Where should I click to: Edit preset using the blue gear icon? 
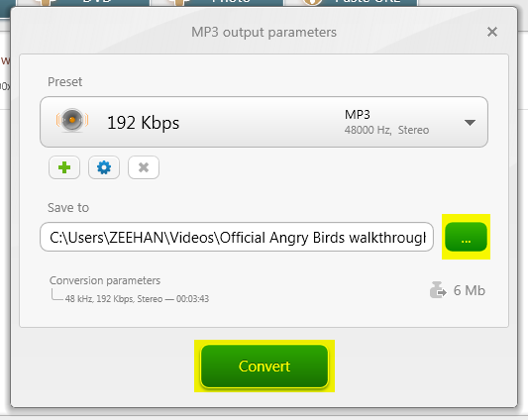104,167
